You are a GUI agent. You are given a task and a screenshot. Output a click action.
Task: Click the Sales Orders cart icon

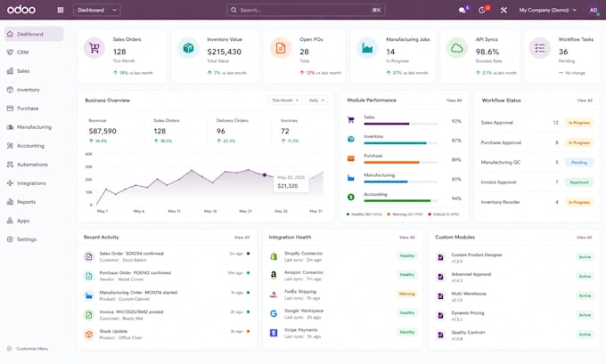[94, 48]
